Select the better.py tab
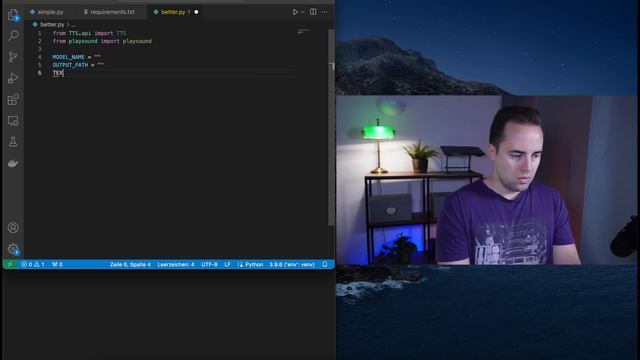 coord(176,12)
